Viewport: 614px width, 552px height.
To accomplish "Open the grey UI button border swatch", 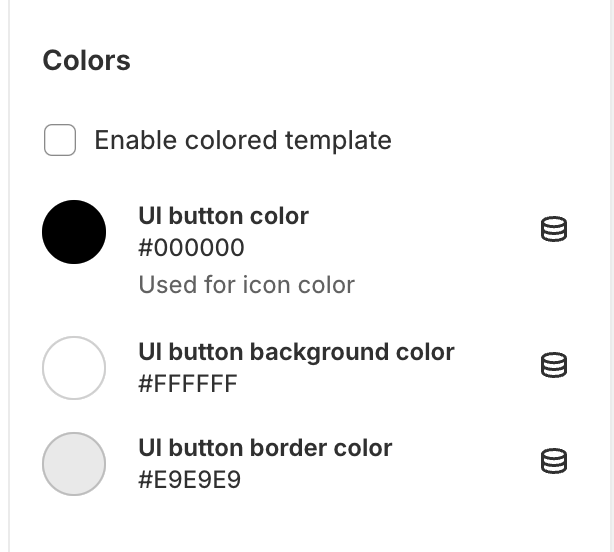I will (74, 464).
